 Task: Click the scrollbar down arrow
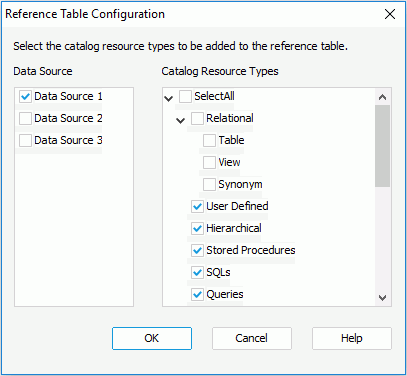coord(382,297)
